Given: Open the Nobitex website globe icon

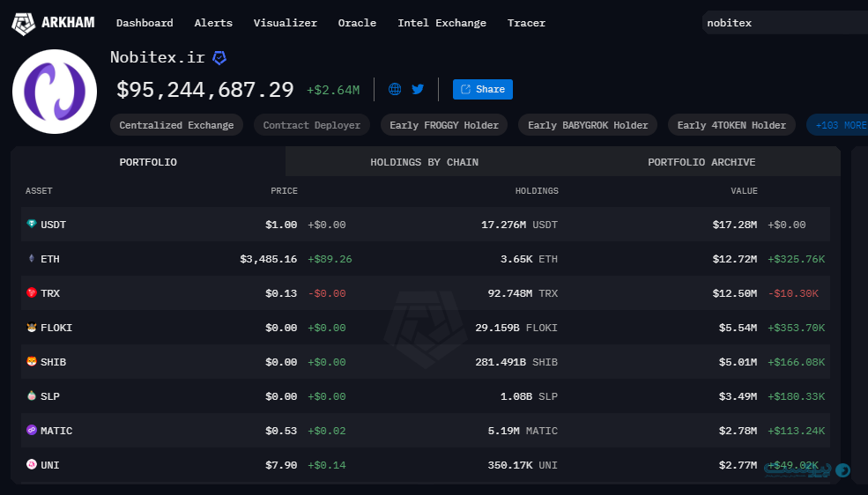Looking at the screenshot, I should click(x=395, y=89).
